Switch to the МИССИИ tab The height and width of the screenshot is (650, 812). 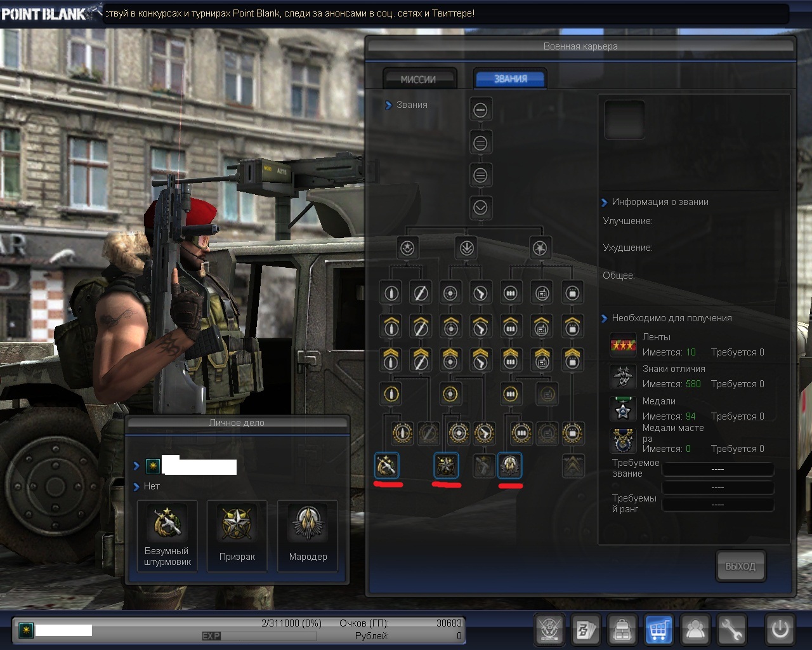pyautogui.click(x=419, y=79)
